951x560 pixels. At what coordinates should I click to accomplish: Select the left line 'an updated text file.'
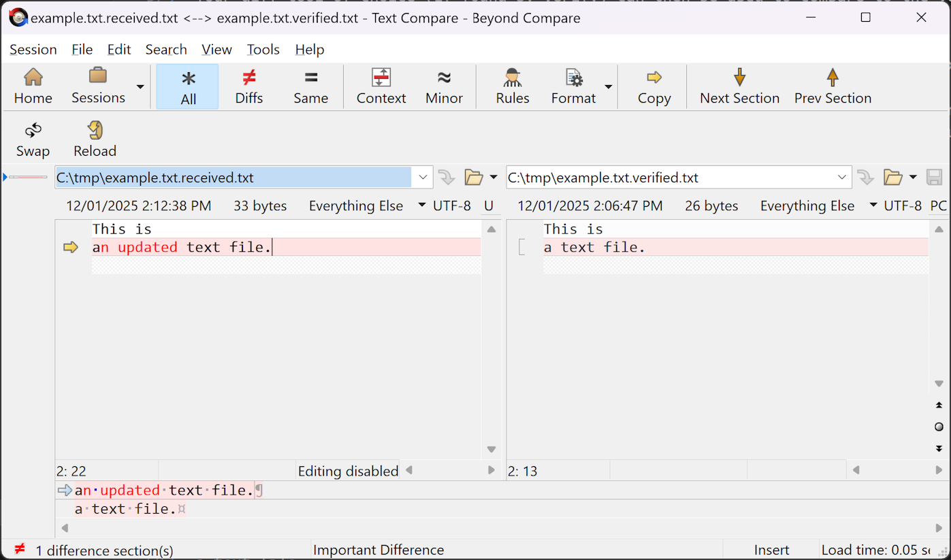tap(286, 247)
